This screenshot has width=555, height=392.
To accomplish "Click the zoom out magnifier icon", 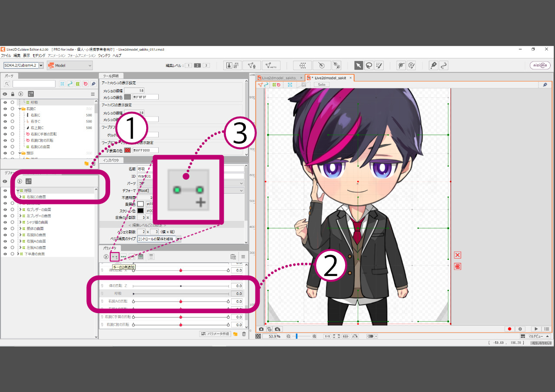I will click(x=288, y=336).
